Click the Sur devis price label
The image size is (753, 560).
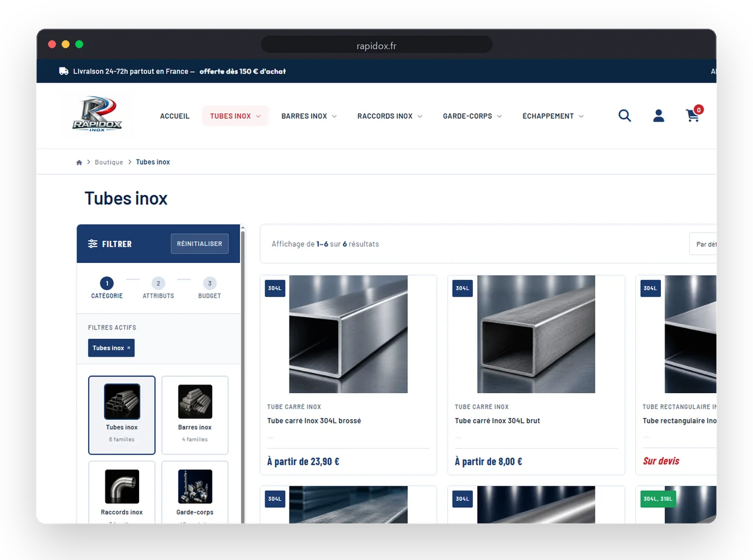click(x=661, y=461)
